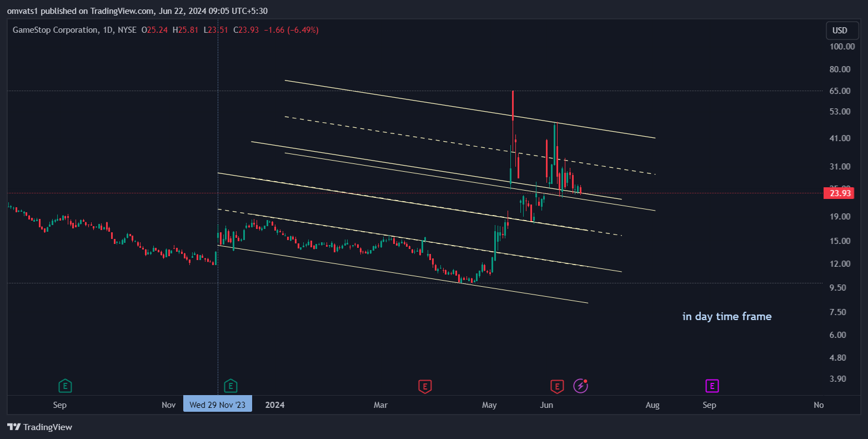Click the red -1.66 (-6.49%) change value

coord(291,30)
